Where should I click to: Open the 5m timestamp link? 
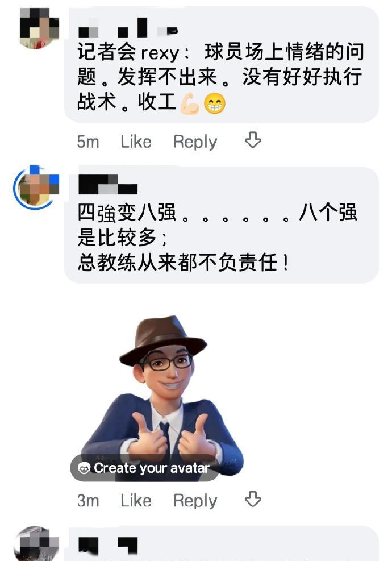(x=88, y=142)
